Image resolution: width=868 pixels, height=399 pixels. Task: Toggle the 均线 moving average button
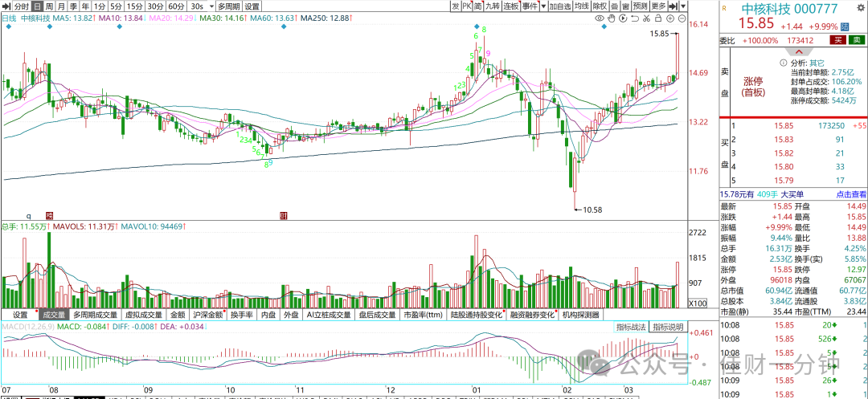[x=581, y=6]
